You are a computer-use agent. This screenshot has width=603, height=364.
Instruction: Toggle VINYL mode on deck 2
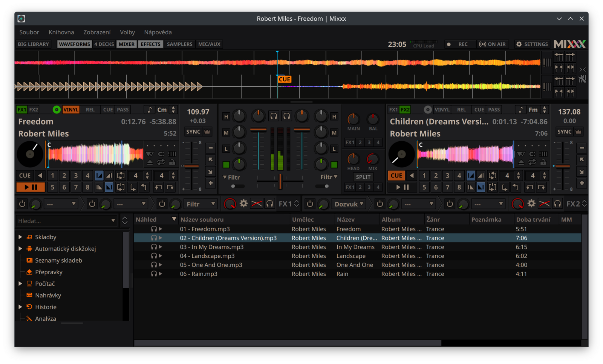442,110
